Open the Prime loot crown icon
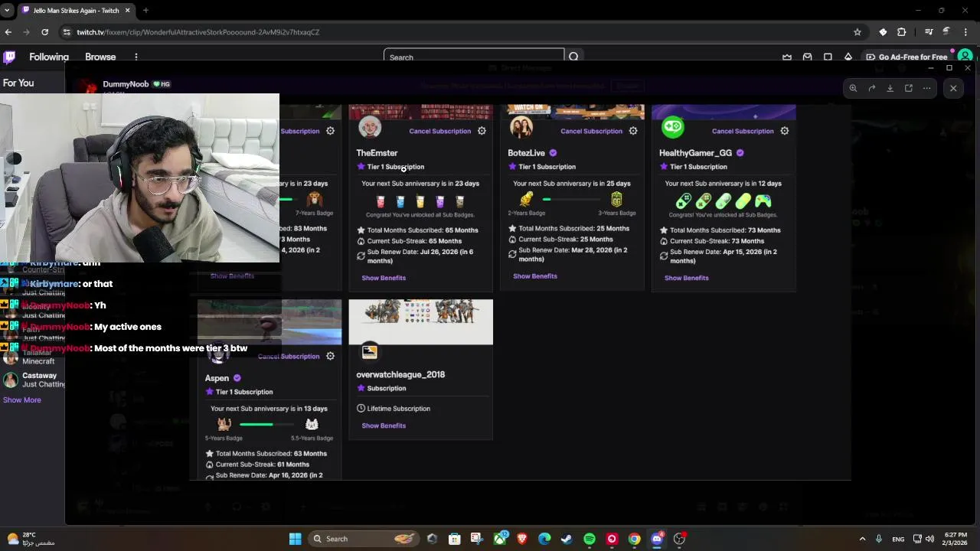The image size is (980, 551). click(x=787, y=57)
